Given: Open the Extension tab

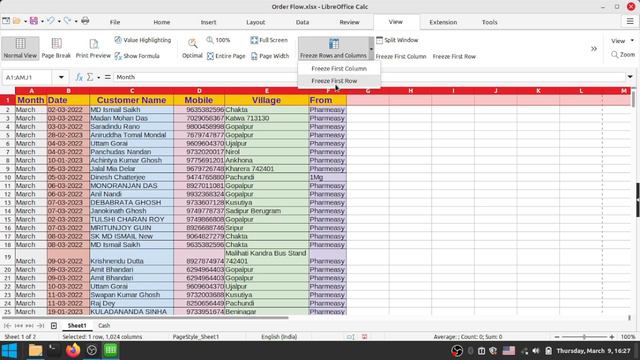Looking at the screenshot, I should click(x=443, y=22).
